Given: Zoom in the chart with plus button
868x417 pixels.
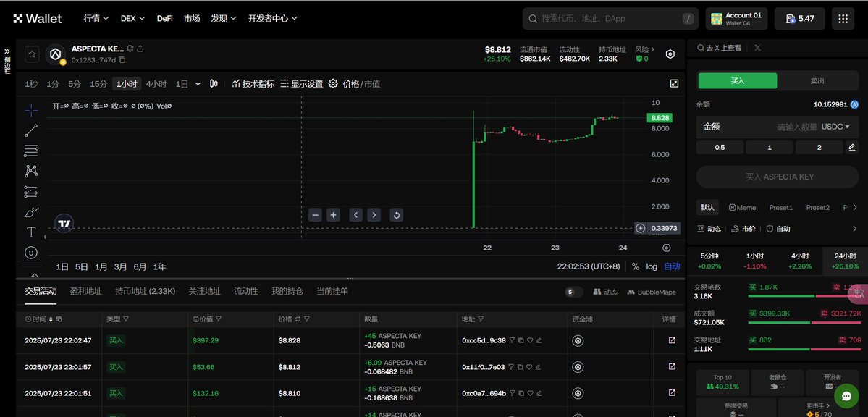Looking at the screenshot, I should click(333, 215).
